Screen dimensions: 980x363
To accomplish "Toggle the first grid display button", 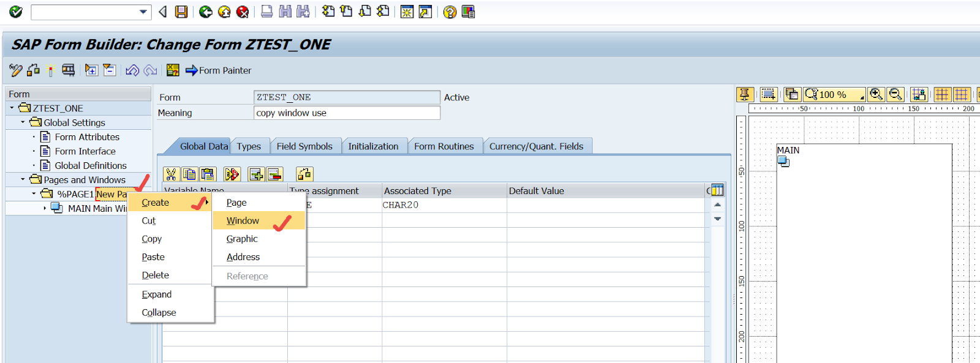I will coord(942,94).
